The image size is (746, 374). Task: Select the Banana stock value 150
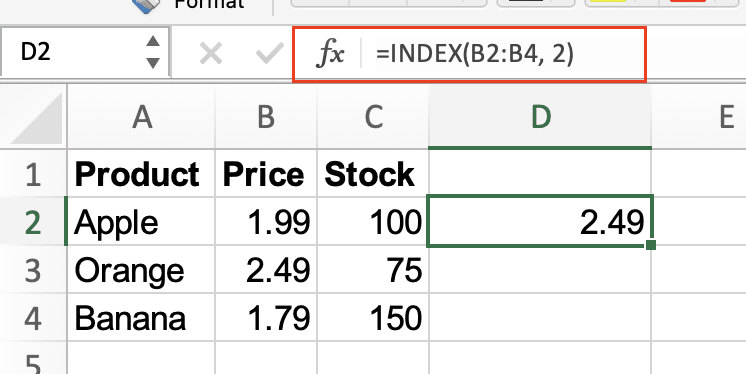click(x=373, y=318)
